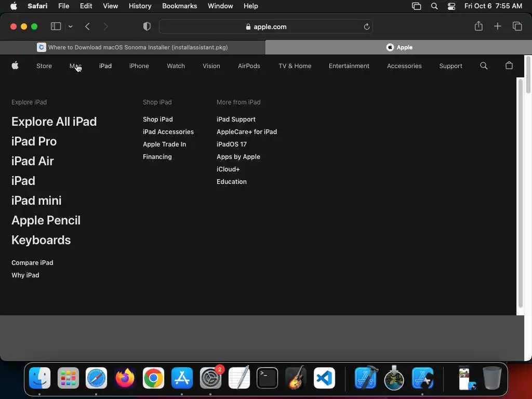The height and width of the screenshot is (399, 532).
Task: Toggle the Safari sidebar button
Action: click(56, 26)
